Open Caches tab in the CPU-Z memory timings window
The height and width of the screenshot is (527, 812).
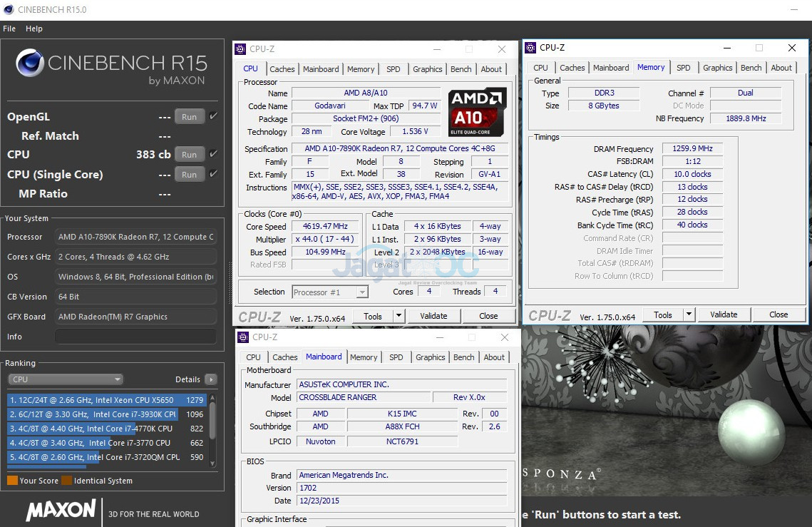click(x=572, y=67)
